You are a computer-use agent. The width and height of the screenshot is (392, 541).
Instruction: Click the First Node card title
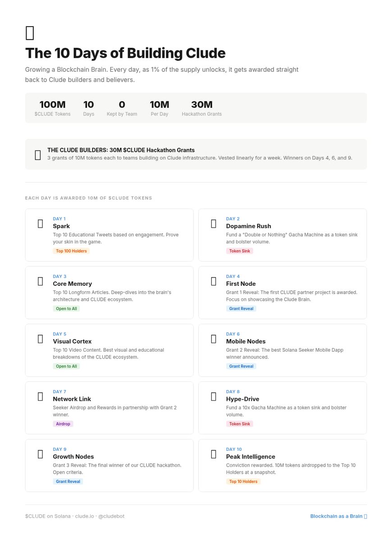point(241,284)
